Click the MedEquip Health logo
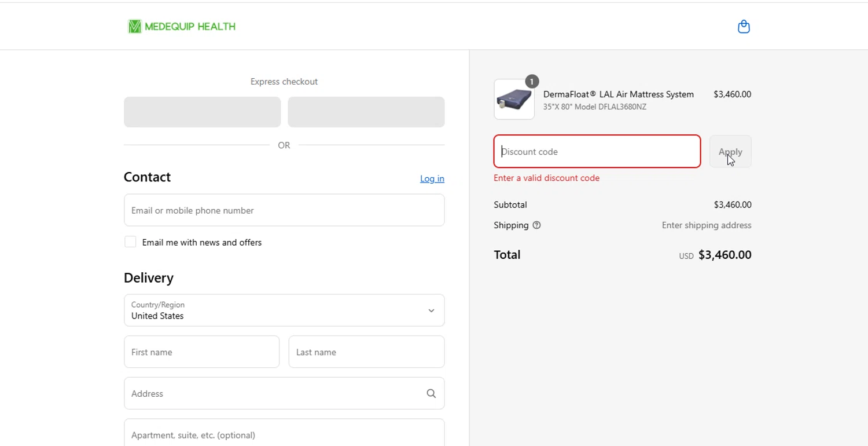 tap(182, 27)
